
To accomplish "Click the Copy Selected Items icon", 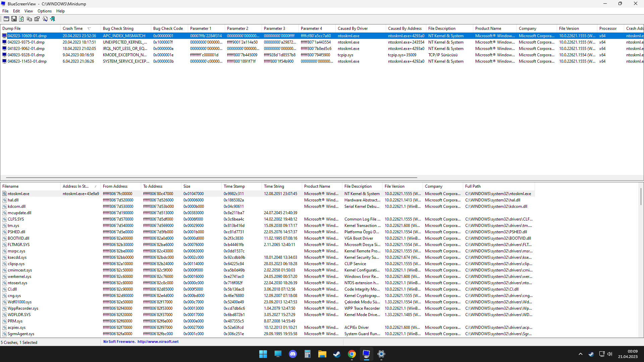I will [30, 19].
